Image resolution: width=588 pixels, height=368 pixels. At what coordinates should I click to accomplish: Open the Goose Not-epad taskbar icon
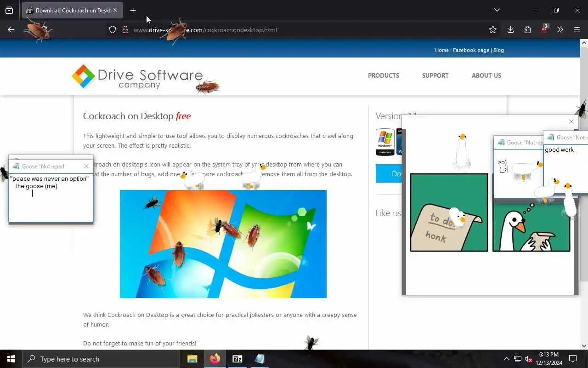260,359
